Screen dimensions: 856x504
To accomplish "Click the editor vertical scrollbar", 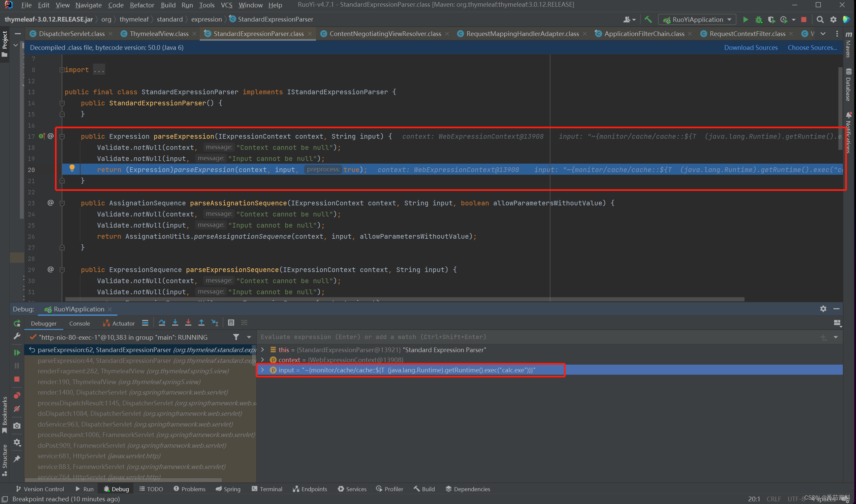I will pos(841,109).
